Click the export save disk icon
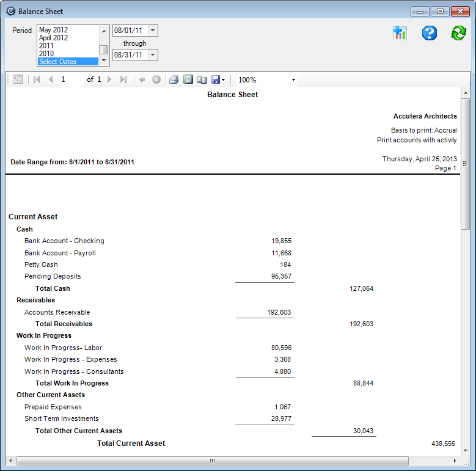Viewport: 476px width, 471px height. [x=216, y=79]
